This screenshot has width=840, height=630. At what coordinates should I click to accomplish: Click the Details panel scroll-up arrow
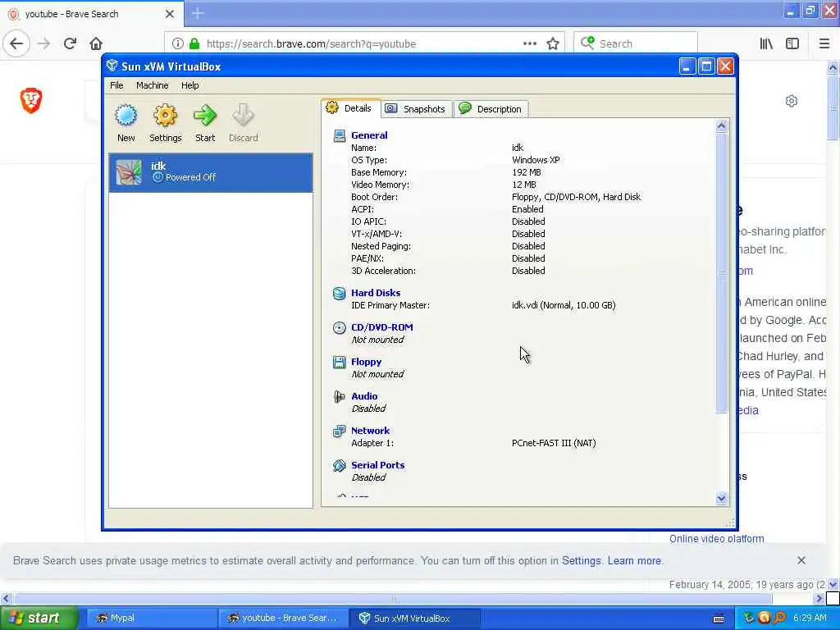721,126
